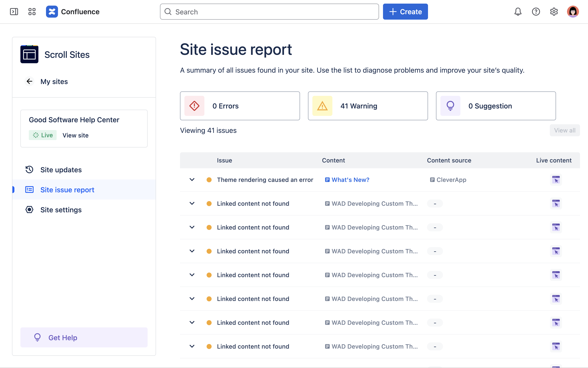588x368 pixels.
Task: Open Site updates in sidebar
Action: [61, 170]
